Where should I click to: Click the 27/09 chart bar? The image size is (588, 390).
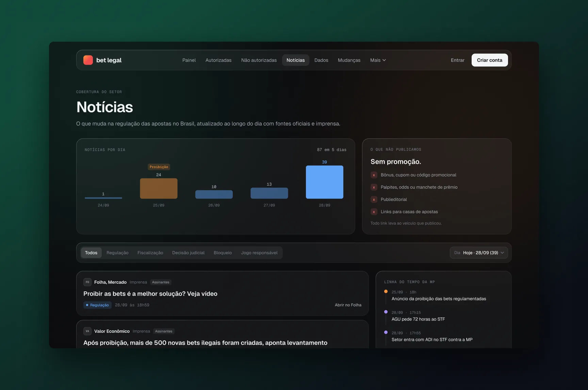coord(269,193)
